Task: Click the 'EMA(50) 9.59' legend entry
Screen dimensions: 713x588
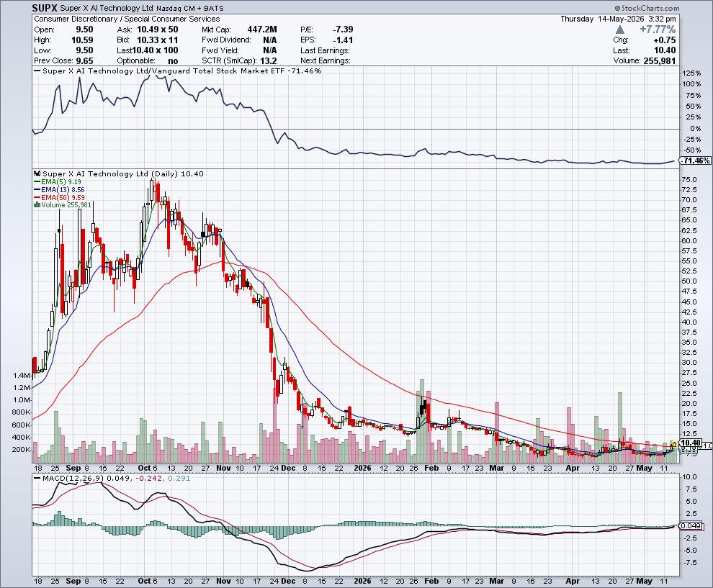Action: (63, 197)
